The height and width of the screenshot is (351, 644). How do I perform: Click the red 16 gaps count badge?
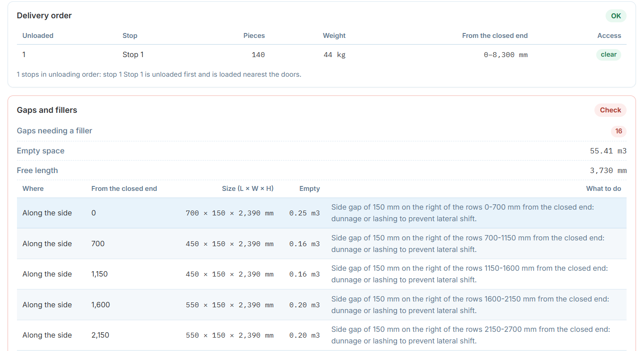pos(619,131)
